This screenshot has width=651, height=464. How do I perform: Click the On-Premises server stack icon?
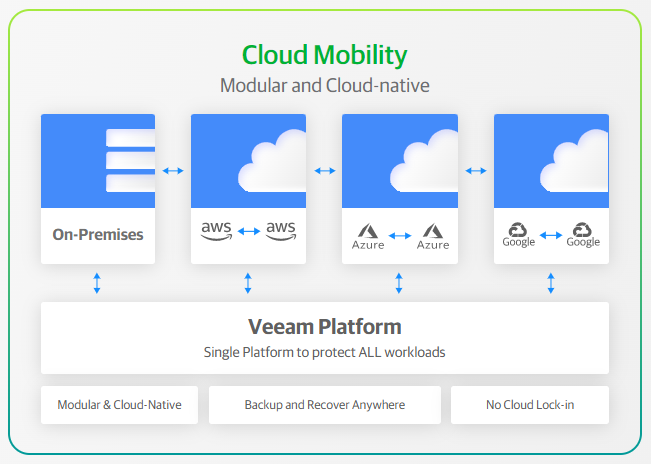coord(130,161)
